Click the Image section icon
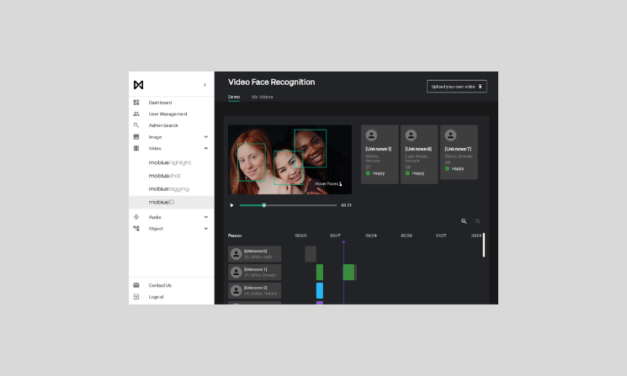 tap(136, 137)
